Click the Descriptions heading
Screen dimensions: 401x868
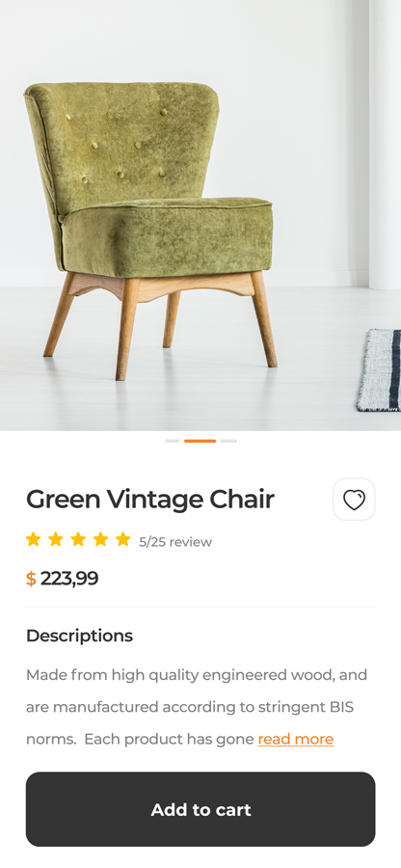coord(79,637)
